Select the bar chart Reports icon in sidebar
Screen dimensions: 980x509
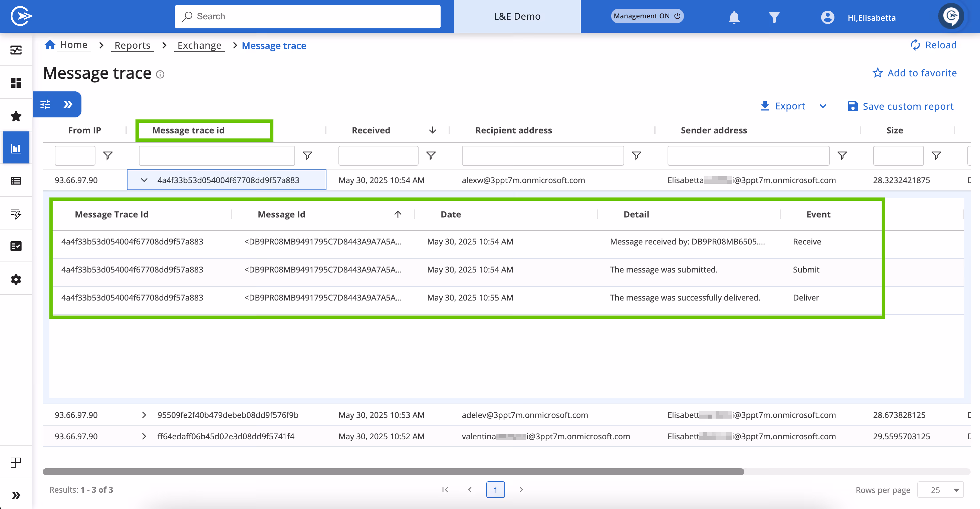pyautogui.click(x=16, y=147)
